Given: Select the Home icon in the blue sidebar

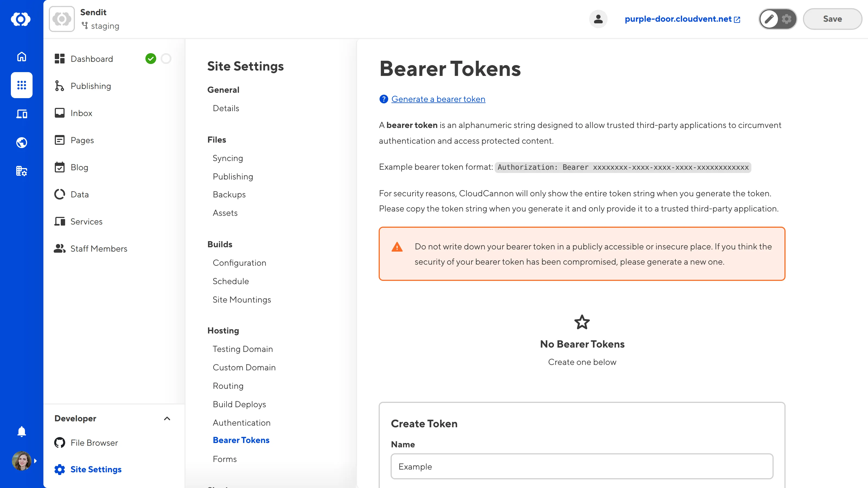Looking at the screenshot, I should coord(21,57).
